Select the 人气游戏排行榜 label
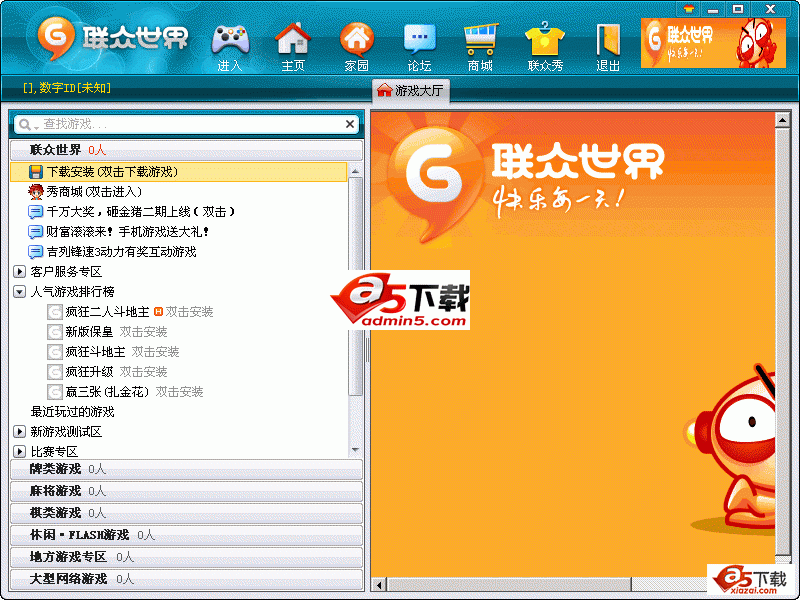Screen dimensions: 800x600 (x=72, y=292)
